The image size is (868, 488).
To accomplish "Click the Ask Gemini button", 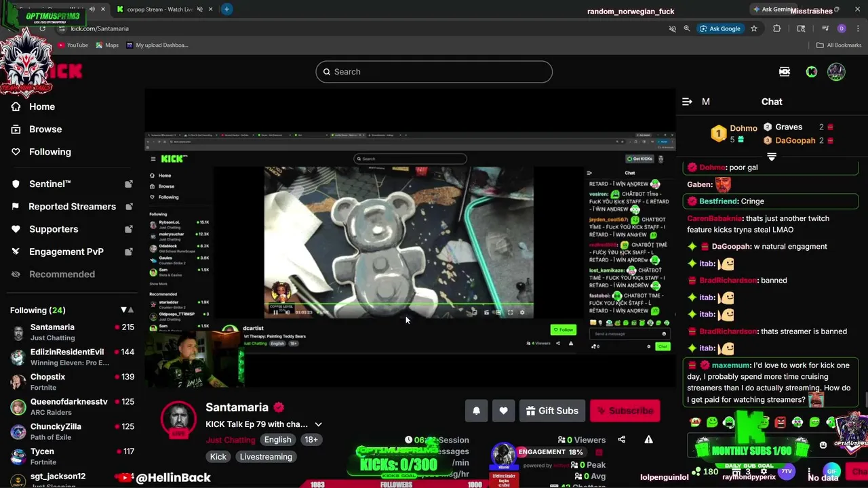I will coord(773,9).
